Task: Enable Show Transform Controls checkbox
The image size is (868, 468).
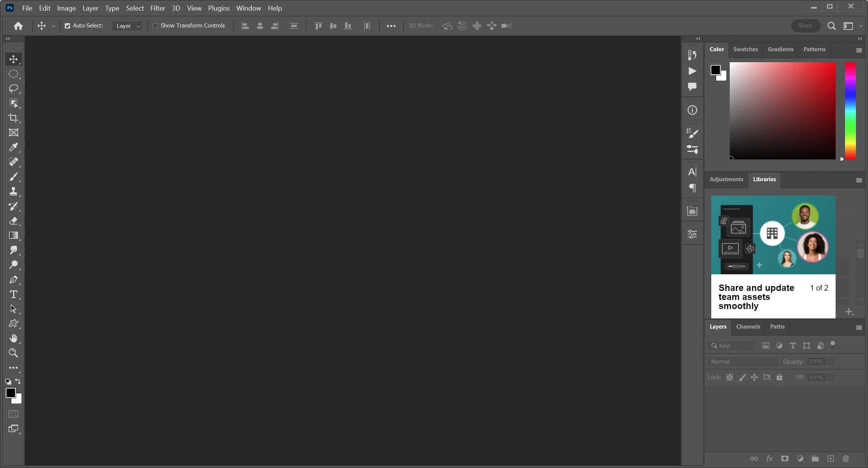Action: click(x=155, y=26)
